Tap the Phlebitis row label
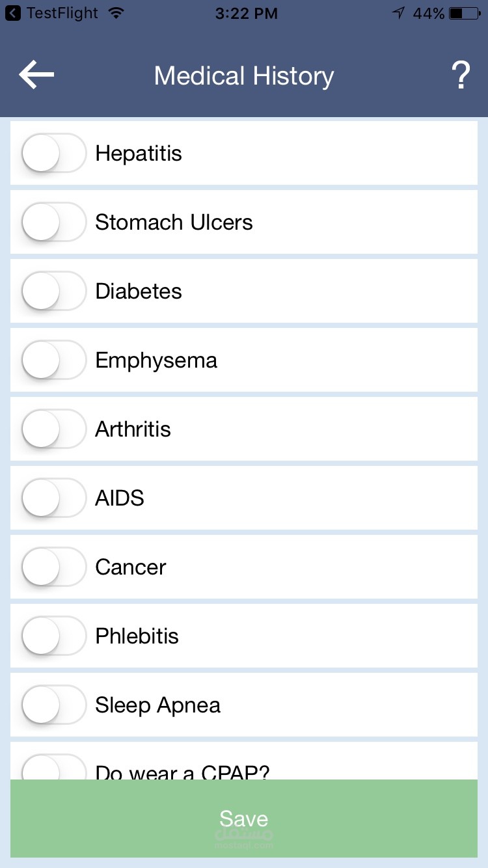The width and height of the screenshot is (488, 868). pos(137,636)
